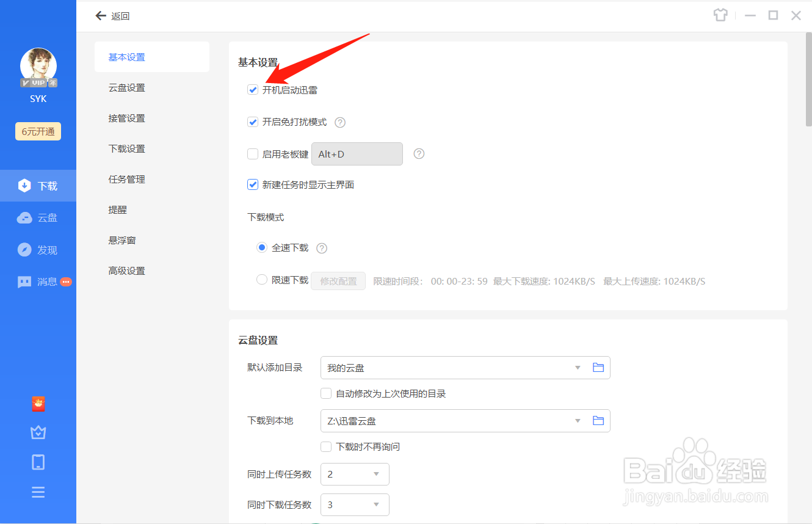
Task: Click 最大上传速度: 1024KB/S text
Action: 654,281
